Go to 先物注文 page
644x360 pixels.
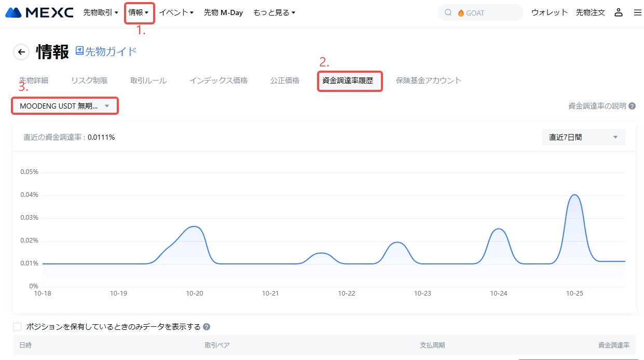(590, 12)
